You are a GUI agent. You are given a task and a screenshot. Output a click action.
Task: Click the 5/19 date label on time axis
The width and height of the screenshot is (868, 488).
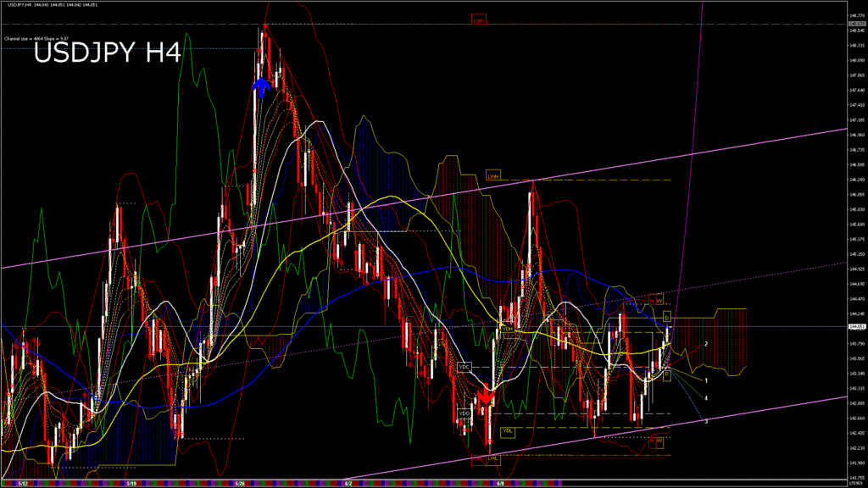coord(131,483)
